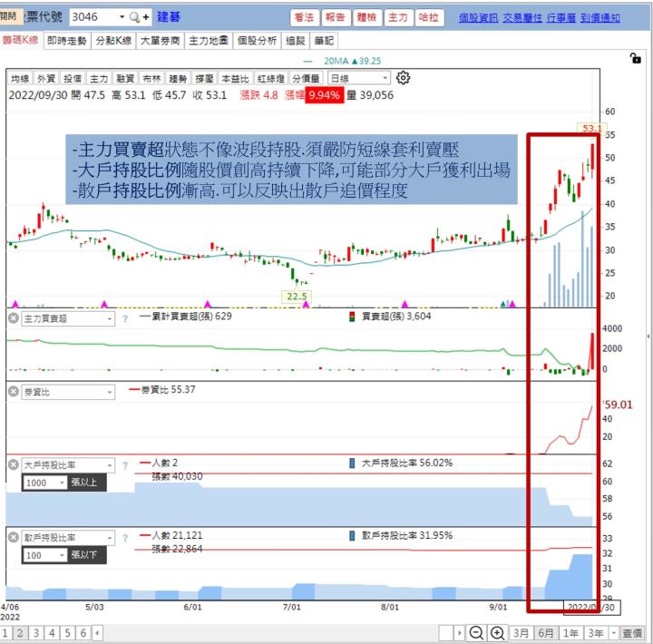The image size is (653, 644).
Task: Click the 體檢 button
Action: point(367,17)
